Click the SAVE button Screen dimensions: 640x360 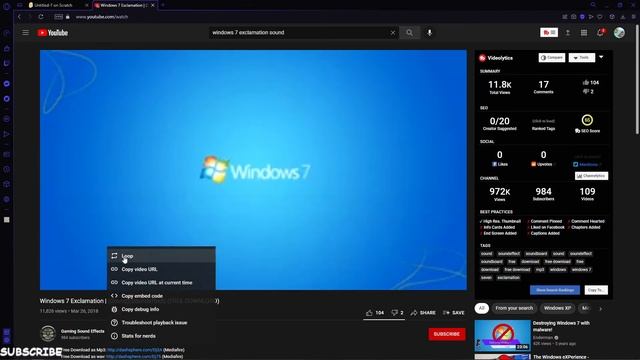pyautogui.click(x=453, y=313)
